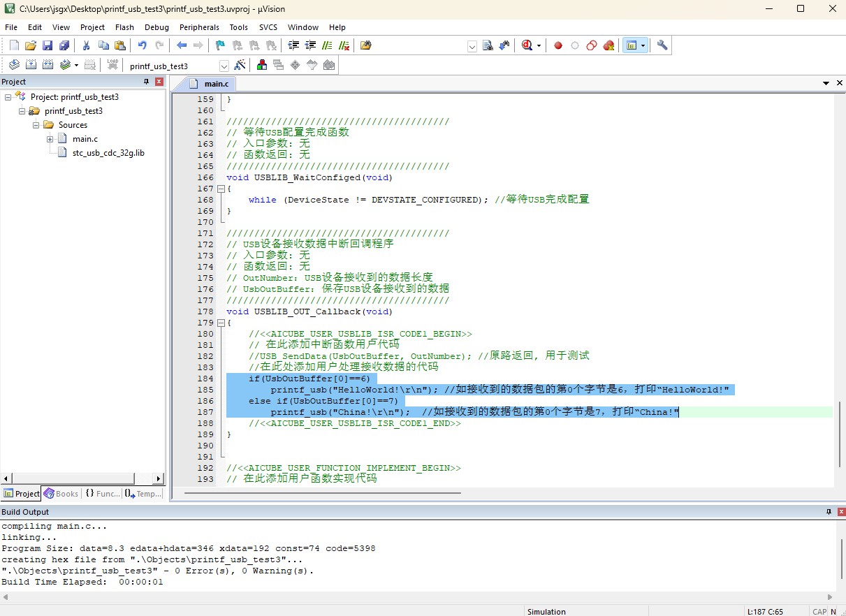The width and height of the screenshot is (846, 616).
Task: Open the editor tab list dropdown arrow
Action: tap(826, 83)
